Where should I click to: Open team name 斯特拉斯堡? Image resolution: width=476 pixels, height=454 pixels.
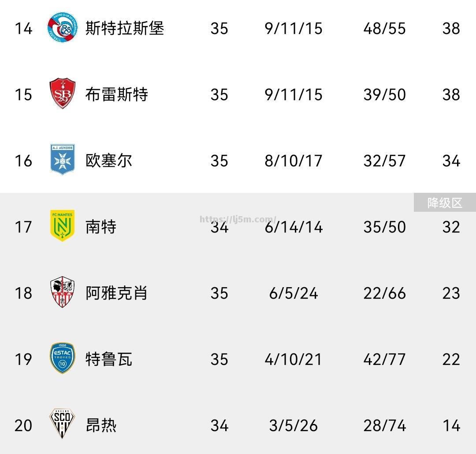point(125,28)
